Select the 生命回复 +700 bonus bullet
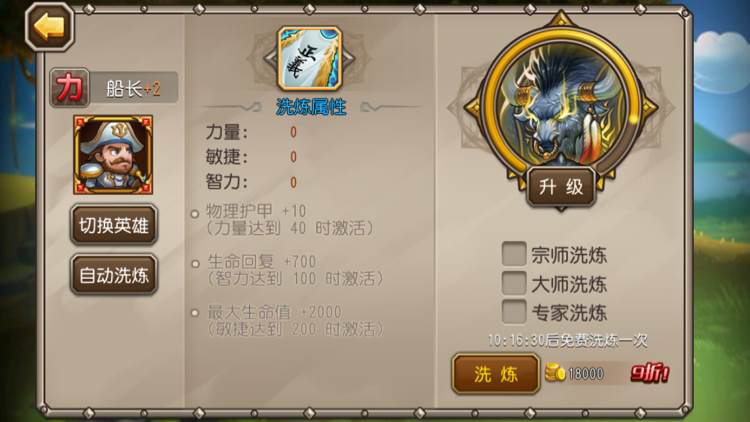The image size is (750, 422). [x=195, y=264]
